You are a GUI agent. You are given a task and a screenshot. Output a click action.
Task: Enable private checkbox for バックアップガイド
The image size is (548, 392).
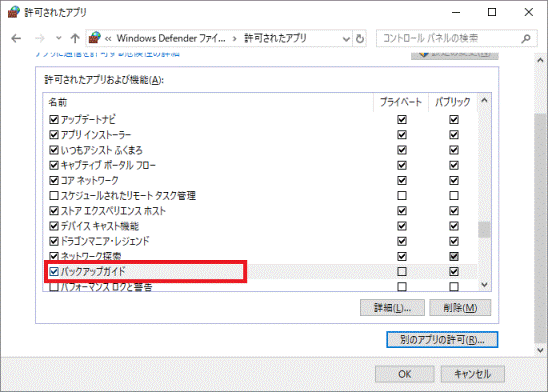click(402, 271)
